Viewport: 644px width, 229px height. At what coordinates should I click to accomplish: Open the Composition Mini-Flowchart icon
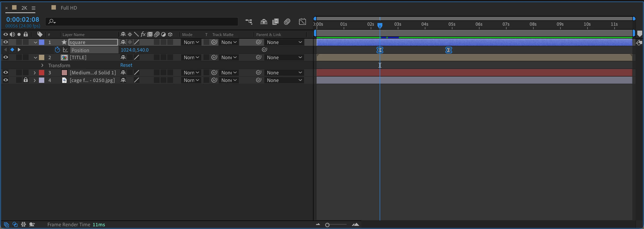click(249, 22)
